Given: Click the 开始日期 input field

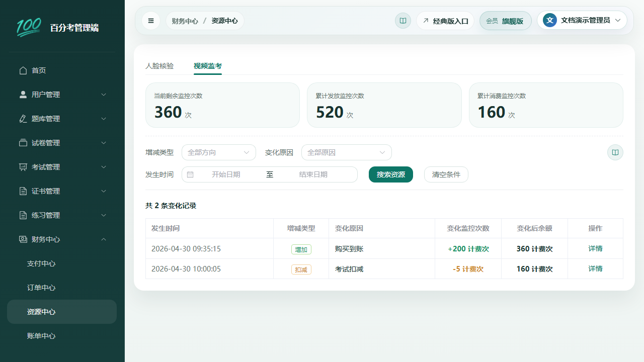Looking at the screenshot, I should click(226, 174).
